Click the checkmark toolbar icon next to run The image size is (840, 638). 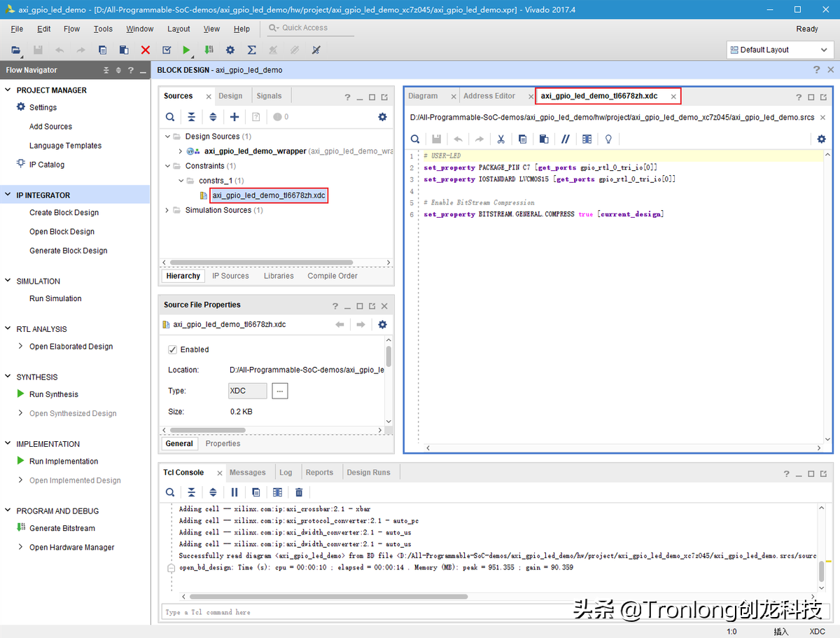[x=167, y=50]
